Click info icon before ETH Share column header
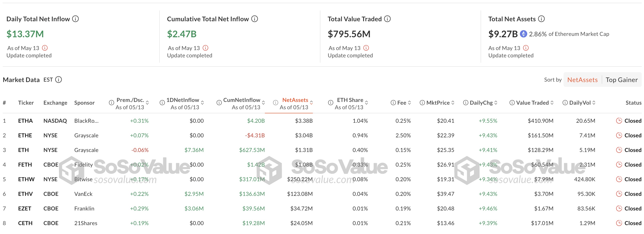This screenshot has width=644, height=234. click(x=330, y=103)
